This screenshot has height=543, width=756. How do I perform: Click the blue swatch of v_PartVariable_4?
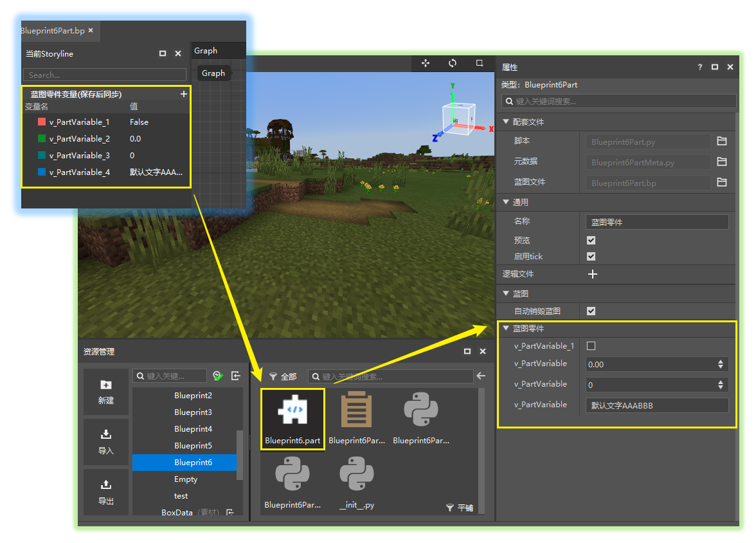pos(42,172)
